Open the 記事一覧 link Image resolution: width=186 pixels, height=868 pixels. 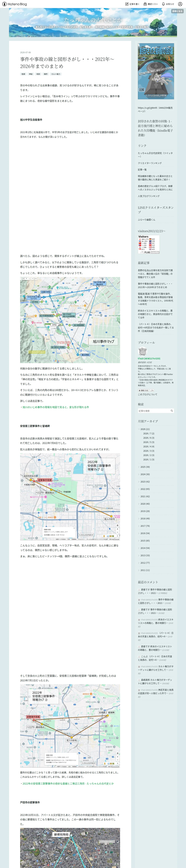[142, 170]
